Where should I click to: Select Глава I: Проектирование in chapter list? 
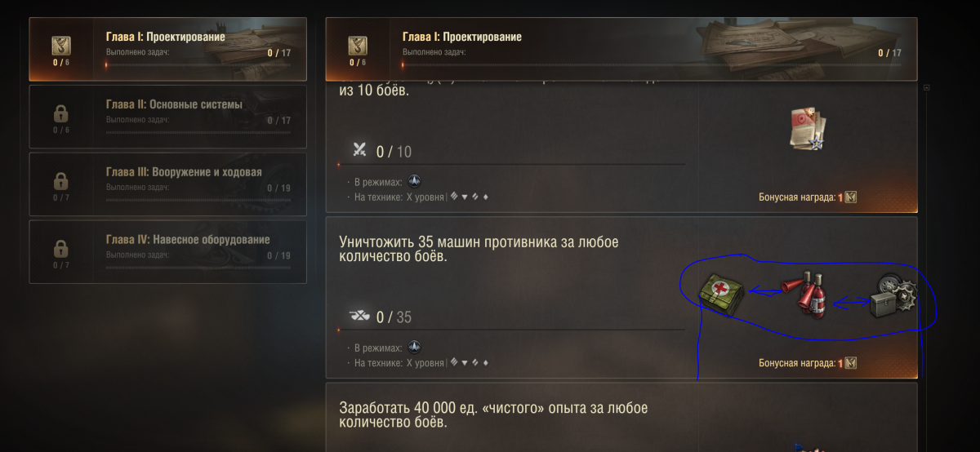coord(167,49)
